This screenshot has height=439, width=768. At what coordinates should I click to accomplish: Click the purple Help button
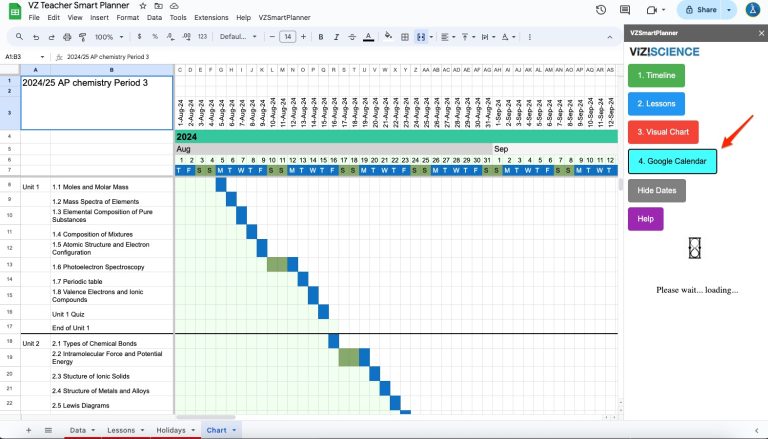click(x=646, y=219)
